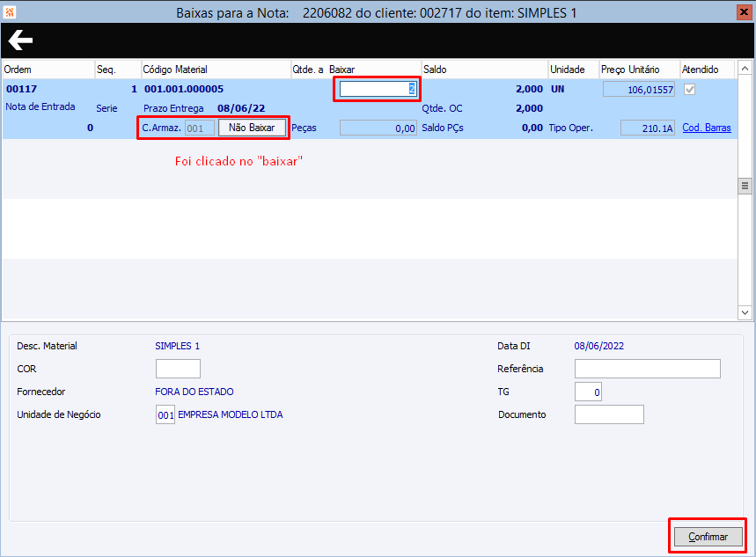Close the Baixas para a Nota window

pos(744,12)
